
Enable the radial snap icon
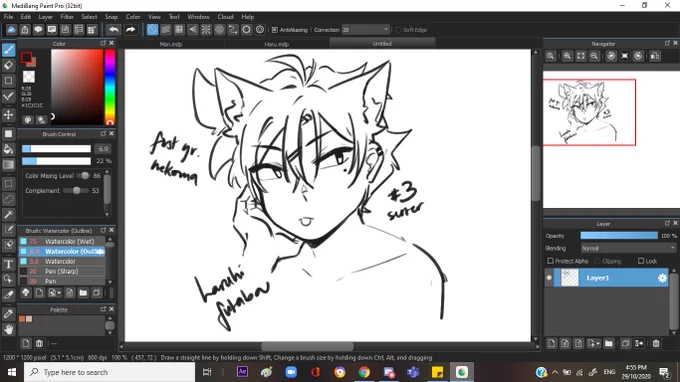pyautogui.click(x=206, y=29)
